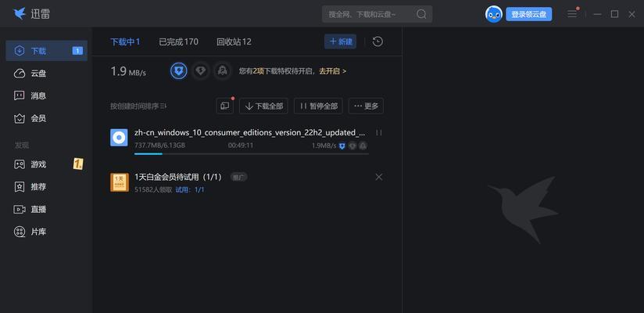The width and height of the screenshot is (644, 313).
Task: Maximize the Xunlei window
Action: point(614,14)
